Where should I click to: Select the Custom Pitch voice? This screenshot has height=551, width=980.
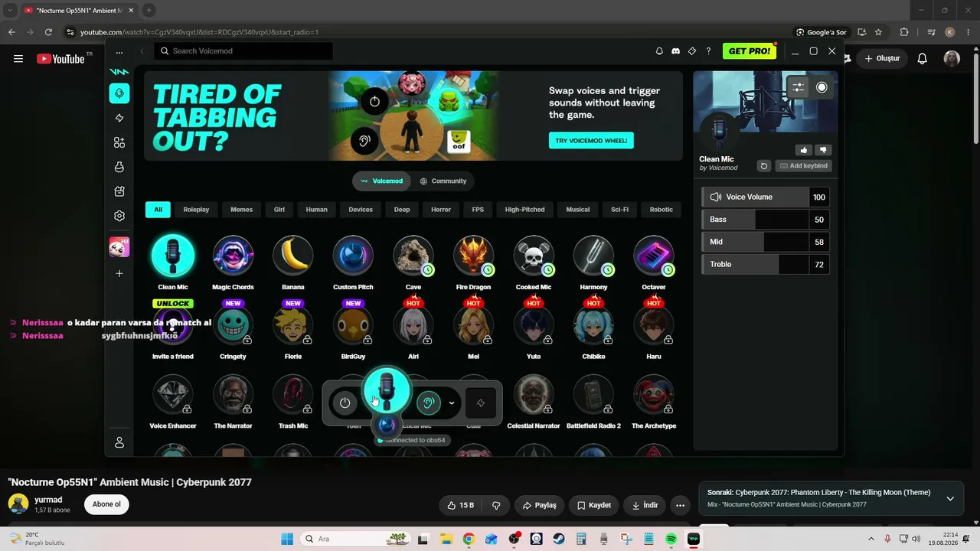tap(353, 262)
